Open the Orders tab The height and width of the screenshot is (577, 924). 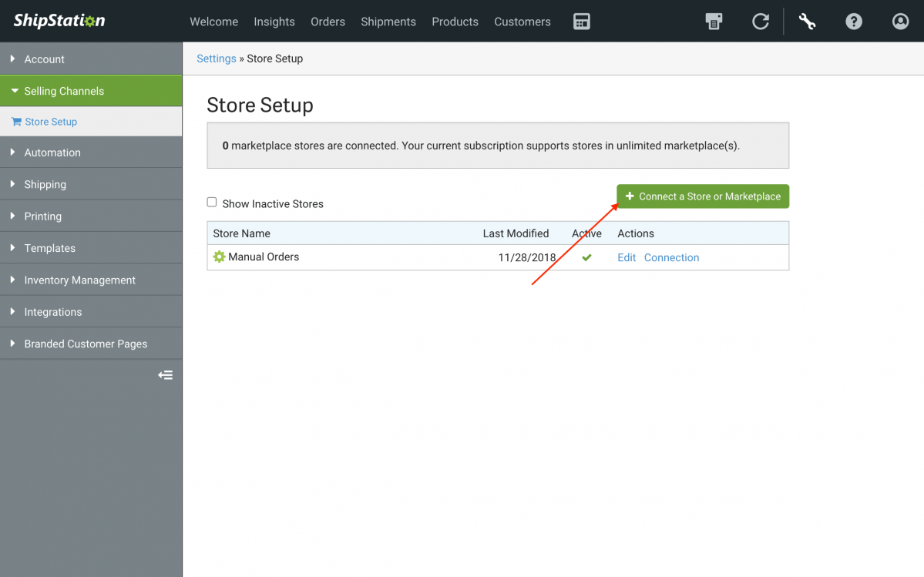pyautogui.click(x=328, y=22)
